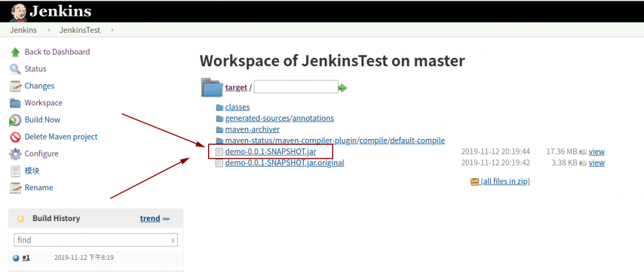
Task: Select the Rename link
Action: pyautogui.click(x=39, y=188)
